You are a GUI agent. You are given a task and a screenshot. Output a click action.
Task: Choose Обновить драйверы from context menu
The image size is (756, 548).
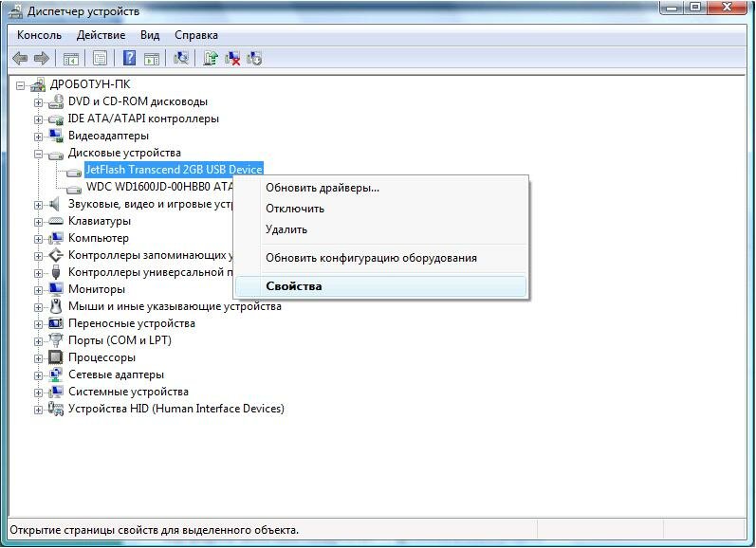(x=381, y=188)
